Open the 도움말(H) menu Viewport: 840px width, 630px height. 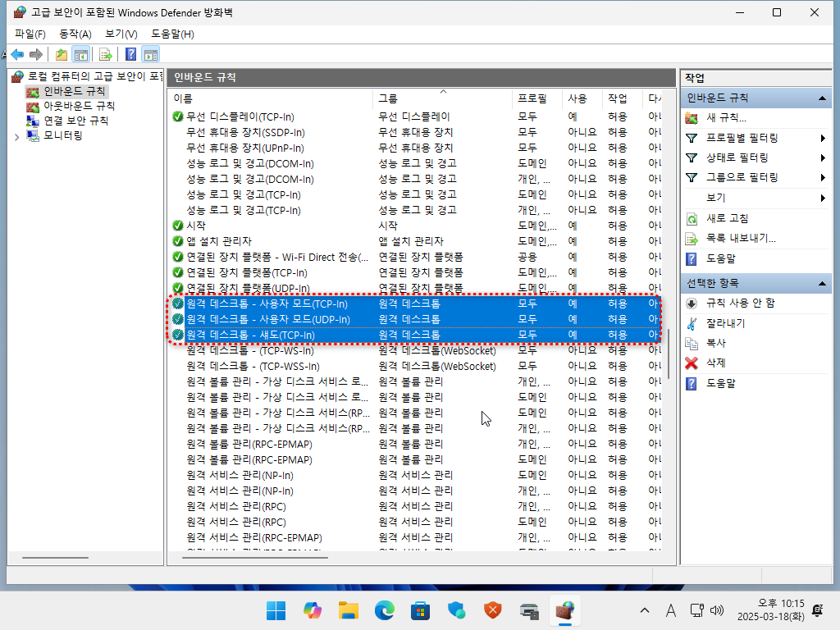tap(172, 34)
